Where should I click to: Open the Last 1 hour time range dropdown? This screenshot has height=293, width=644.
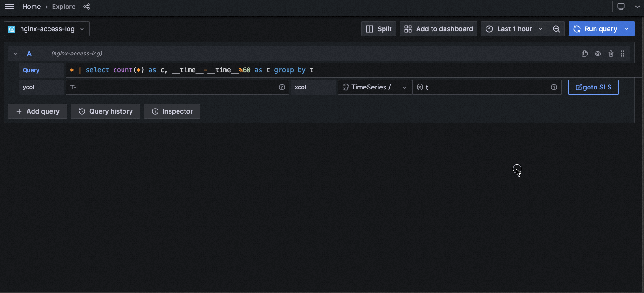click(x=514, y=28)
